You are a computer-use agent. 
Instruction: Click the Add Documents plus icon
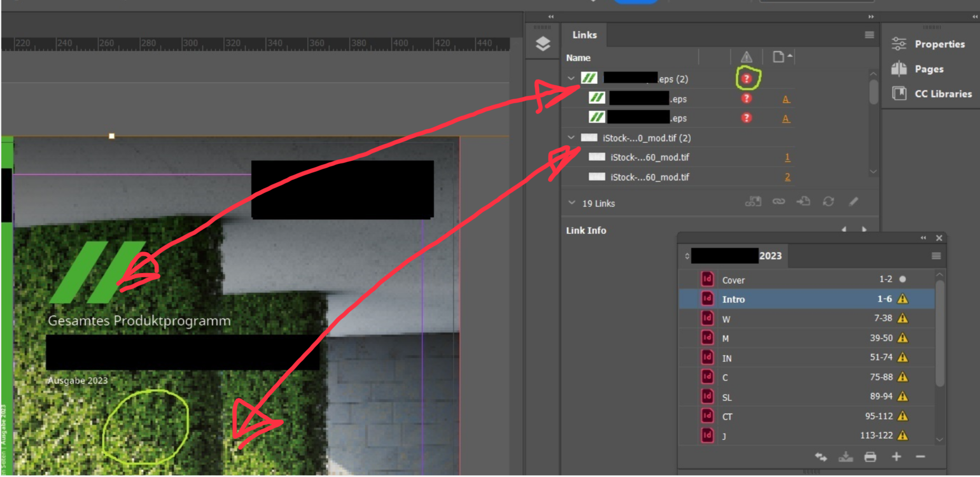point(896,457)
